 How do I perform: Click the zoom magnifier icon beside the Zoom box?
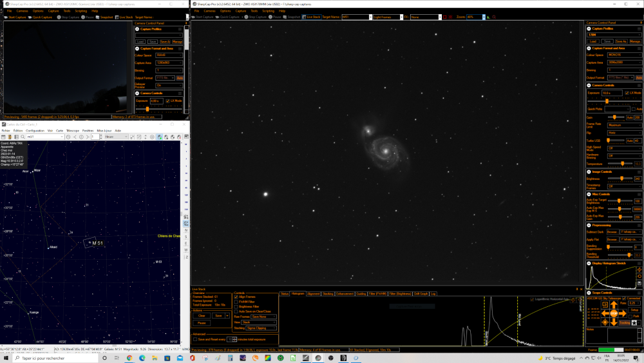pos(494,17)
